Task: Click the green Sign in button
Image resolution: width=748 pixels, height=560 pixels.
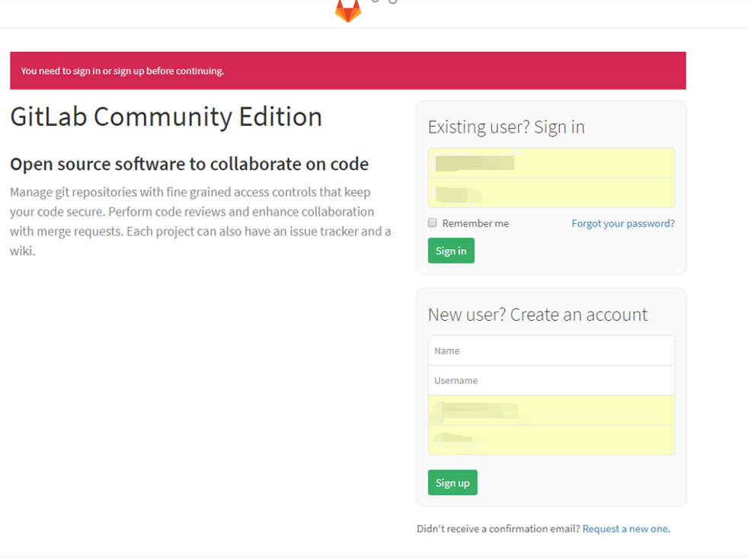Action: (x=451, y=251)
